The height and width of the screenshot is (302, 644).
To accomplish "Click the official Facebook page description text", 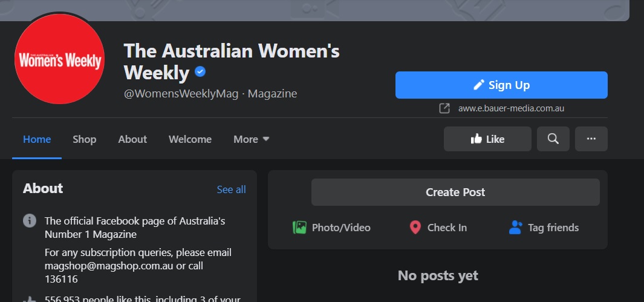I will coord(135,228).
